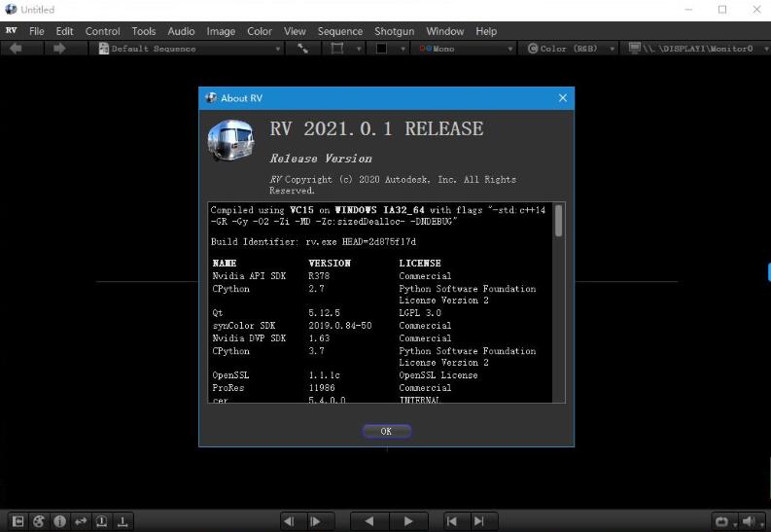Click the step back one frame button

pos(290,521)
